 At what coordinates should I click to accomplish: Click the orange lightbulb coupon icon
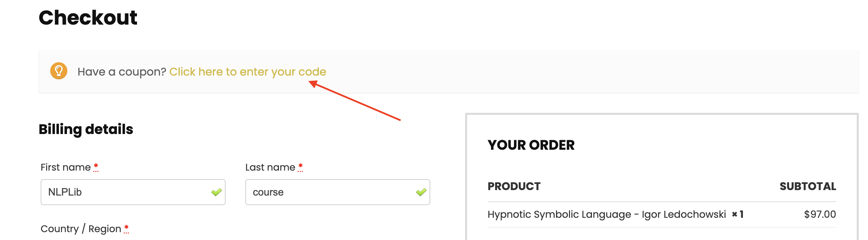[59, 71]
